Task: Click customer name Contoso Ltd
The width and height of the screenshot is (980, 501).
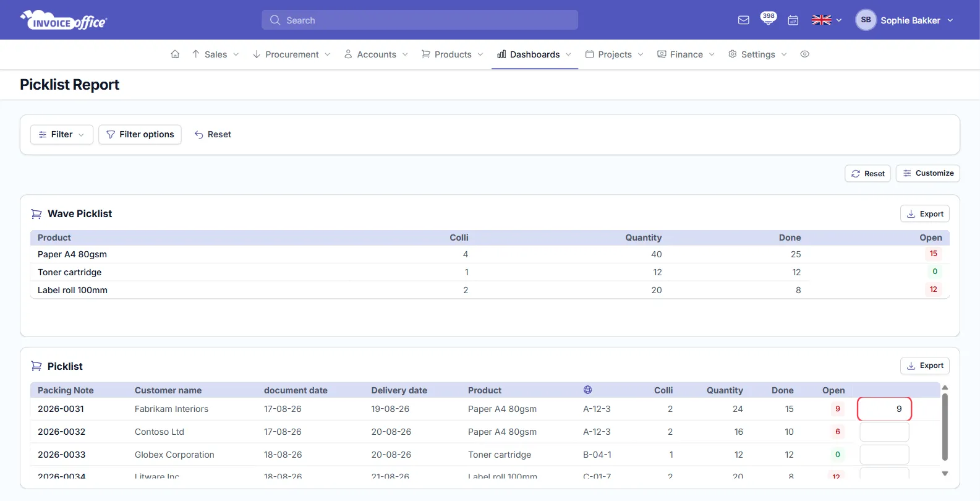Action: click(x=160, y=432)
